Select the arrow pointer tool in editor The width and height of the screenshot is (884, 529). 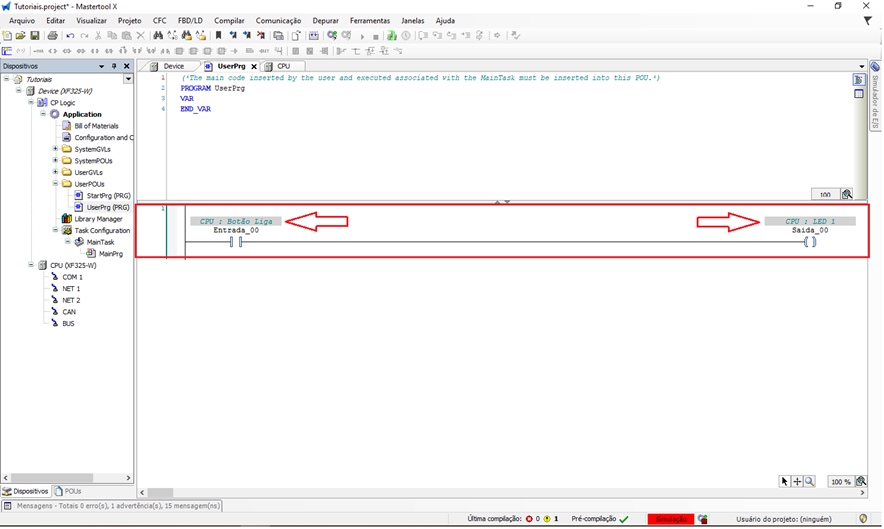(x=785, y=481)
